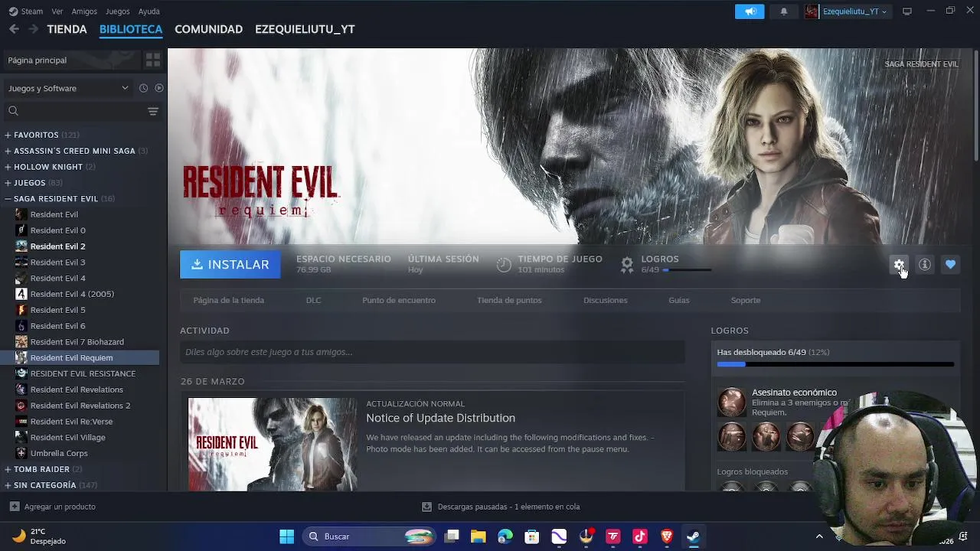
Task: Open game settings gear icon
Action: 899,265
